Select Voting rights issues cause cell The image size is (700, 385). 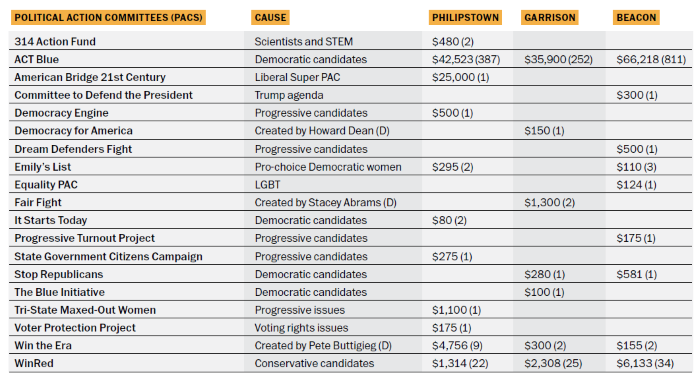(301, 328)
